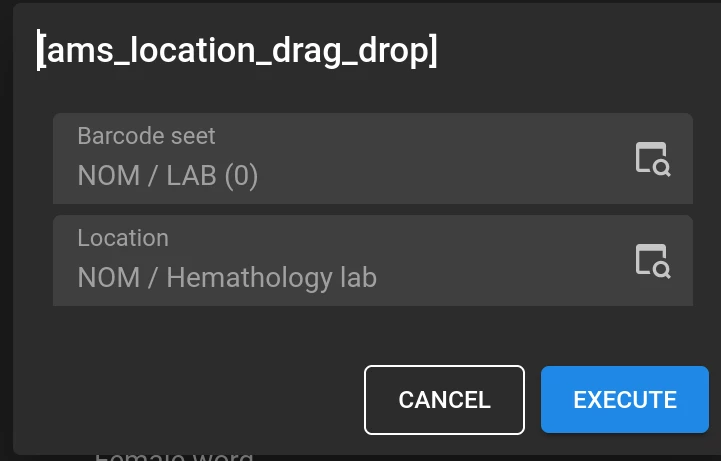Select the 'NOM / Hemathology lab' value text

tap(227, 277)
